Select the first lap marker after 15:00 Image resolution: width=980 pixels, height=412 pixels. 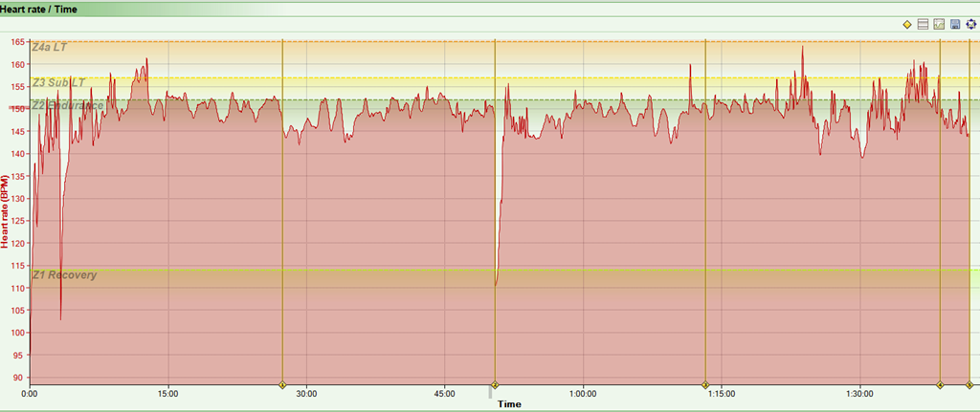282,385
